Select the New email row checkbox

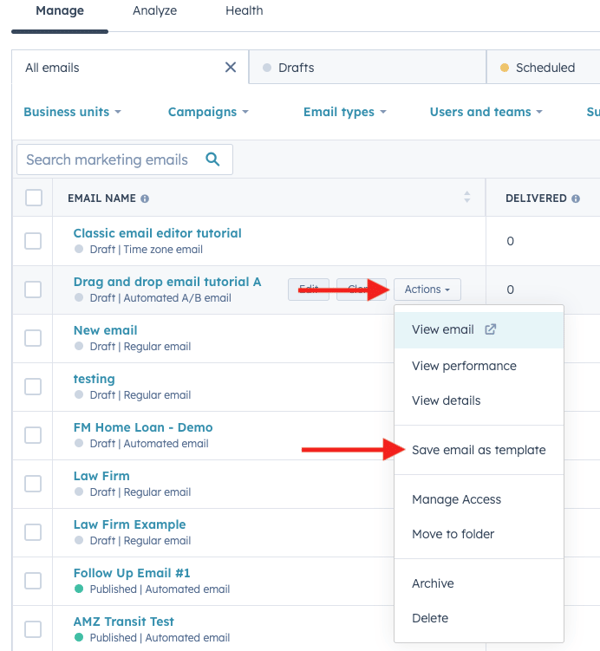coord(33,338)
